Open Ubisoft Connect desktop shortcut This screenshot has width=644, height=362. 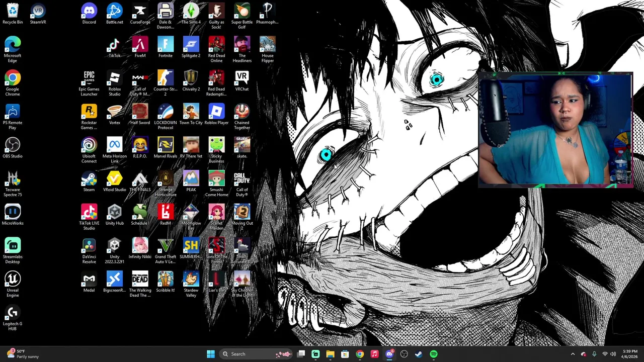(89, 150)
